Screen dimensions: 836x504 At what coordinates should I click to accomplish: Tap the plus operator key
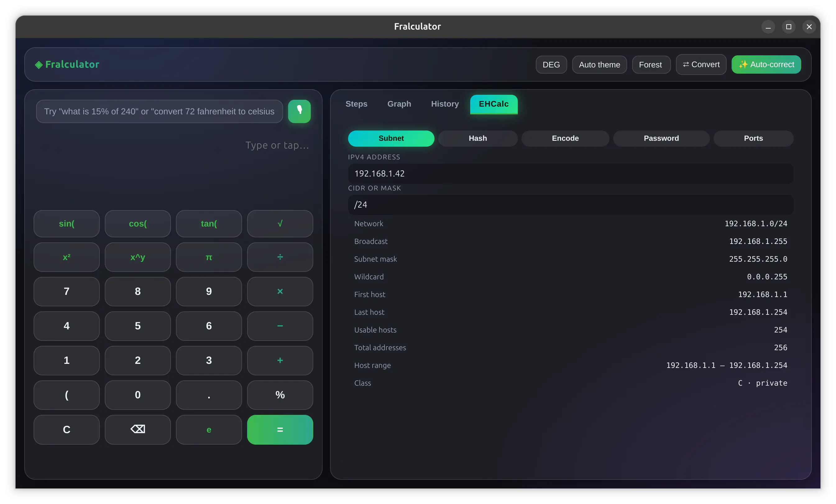coord(280,360)
